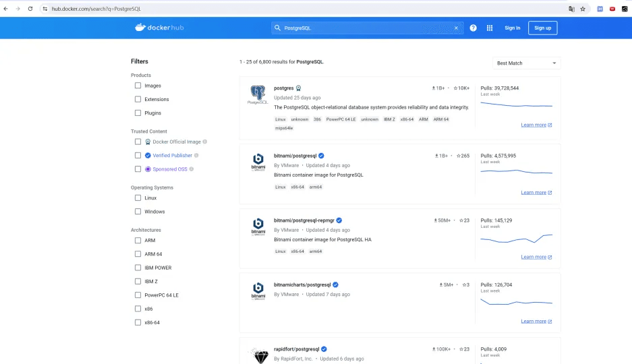Image resolution: width=632 pixels, height=364 pixels.
Task: Click the rapidfort diamond logo
Action: pyautogui.click(x=260, y=355)
